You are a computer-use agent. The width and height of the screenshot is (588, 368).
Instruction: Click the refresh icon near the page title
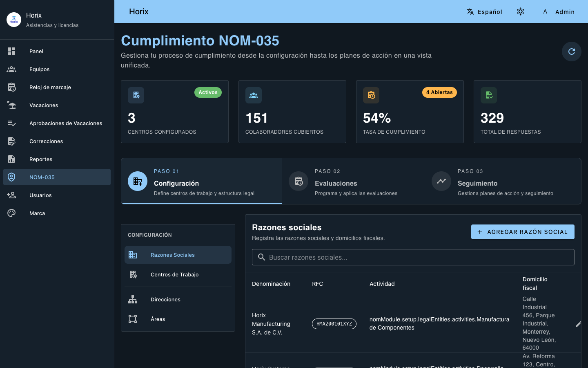coord(571,52)
